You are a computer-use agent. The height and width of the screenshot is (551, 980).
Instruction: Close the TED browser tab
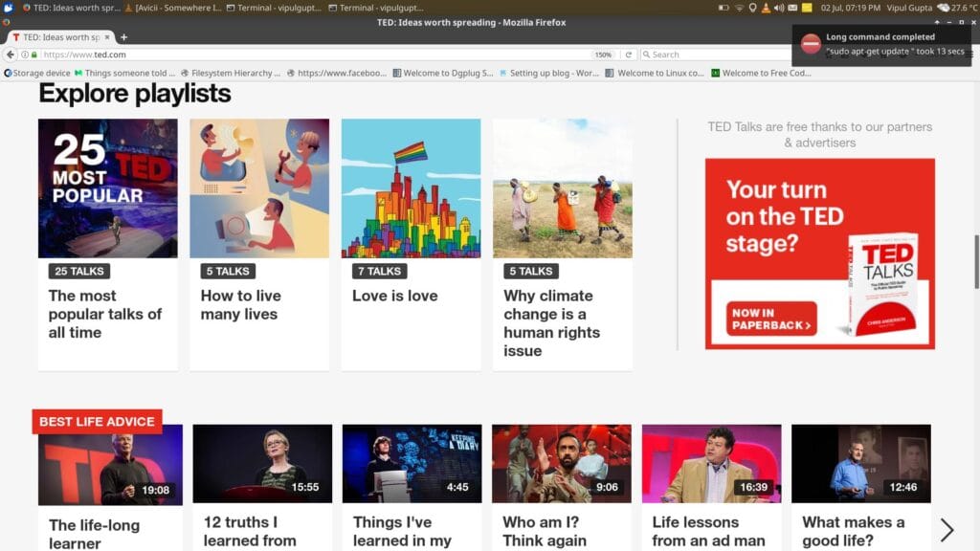[x=107, y=37]
